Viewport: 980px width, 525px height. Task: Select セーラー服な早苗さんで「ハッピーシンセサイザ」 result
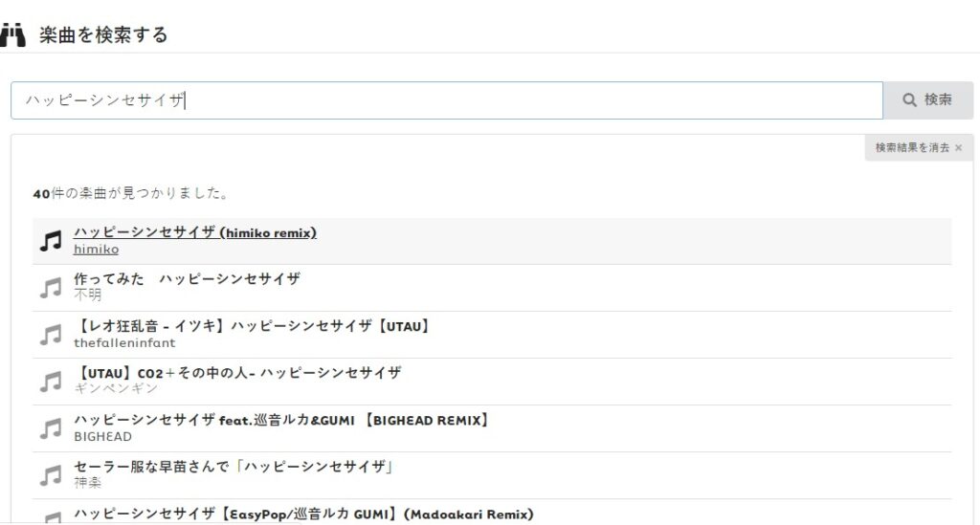[234, 467]
